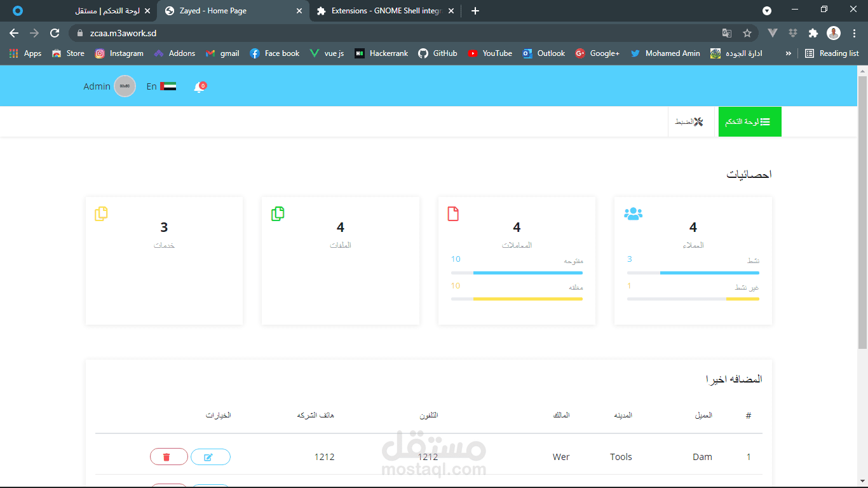The image size is (868, 488).
Task: Open the YouTube bookmark
Action: [x=490, y=53]
